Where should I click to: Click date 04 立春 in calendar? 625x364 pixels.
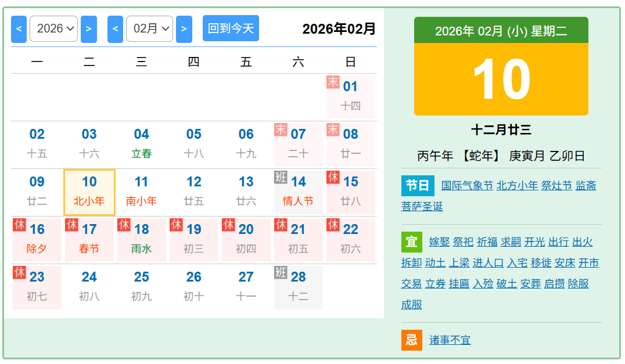pos(142,144)
